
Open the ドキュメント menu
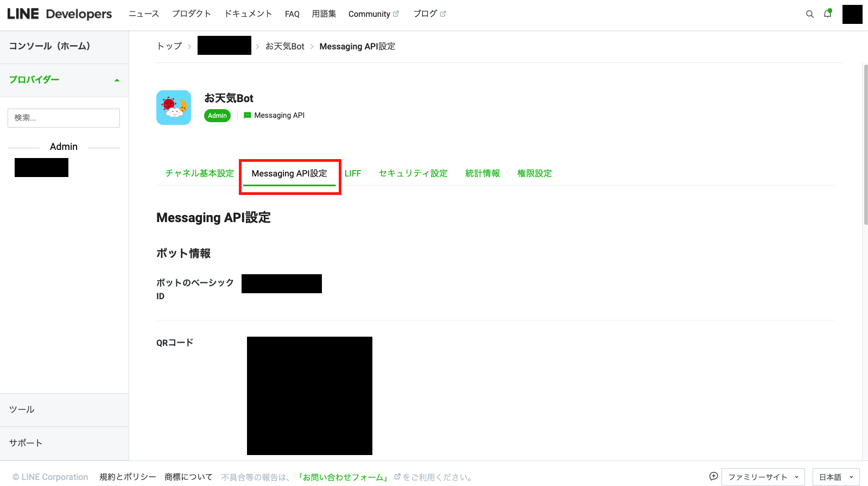point(248,14)
